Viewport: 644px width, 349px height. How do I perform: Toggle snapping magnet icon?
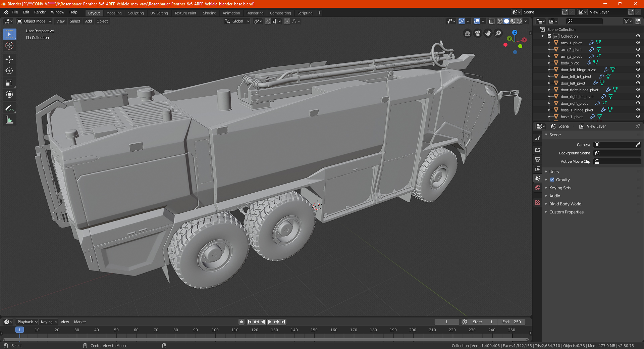tap(268, 21)
